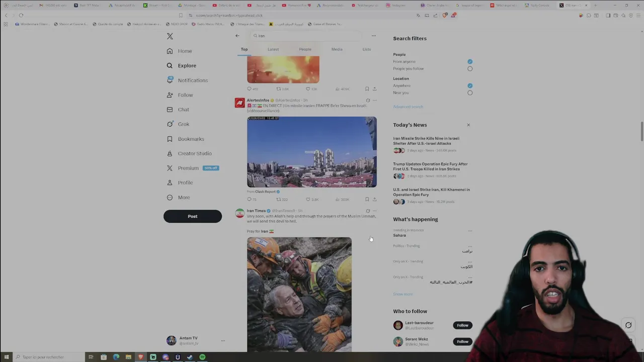Click the back arrow beside search
The height and width of the screenshot is (362, 644).
coord(237,36)
